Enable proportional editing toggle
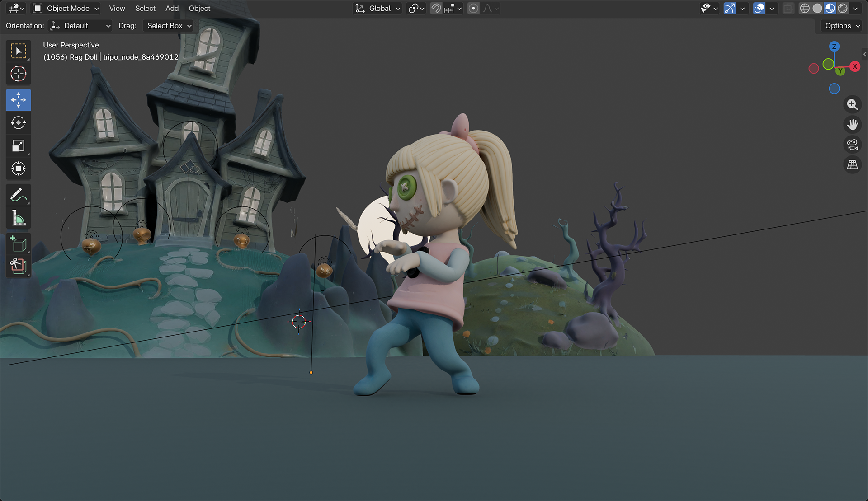Viewport: 868px width, 501px height. click(473, 8)
